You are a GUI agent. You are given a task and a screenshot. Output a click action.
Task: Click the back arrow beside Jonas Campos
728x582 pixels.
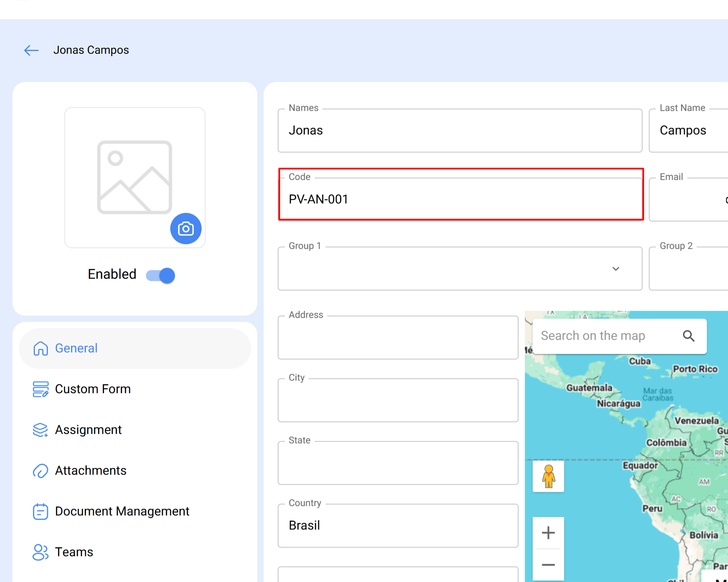tap(31, 50)
